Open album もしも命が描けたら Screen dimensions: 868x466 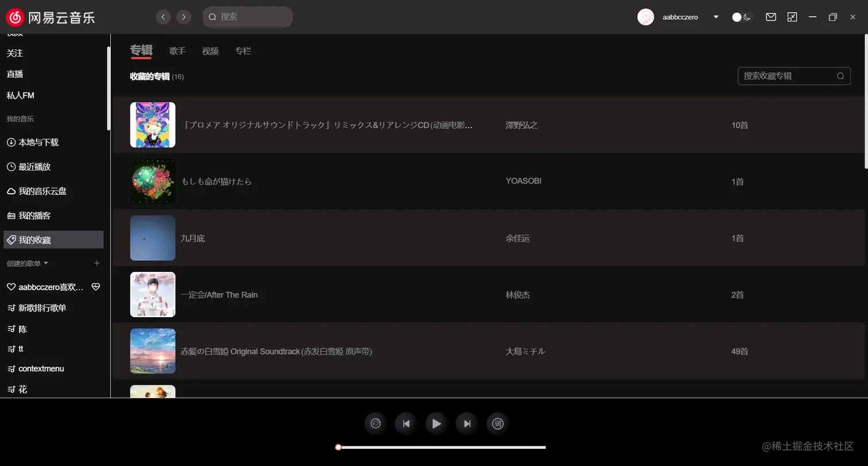(216, 182)
